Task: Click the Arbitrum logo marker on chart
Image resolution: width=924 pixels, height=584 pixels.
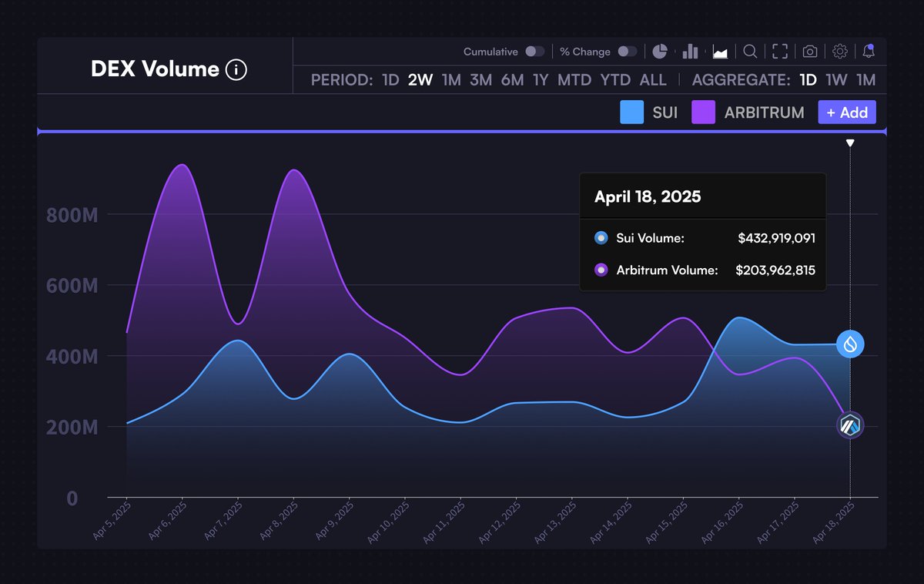Action: tap(850, 425)
